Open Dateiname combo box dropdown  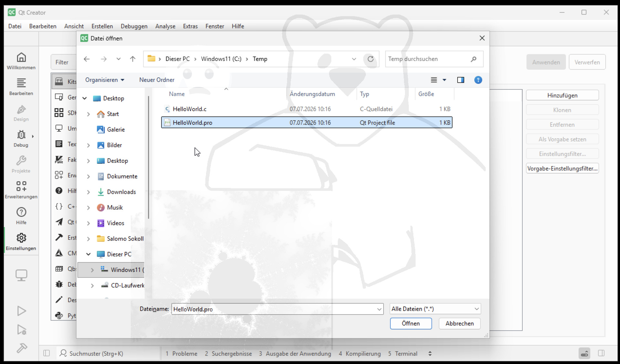[x=379, y=309]
